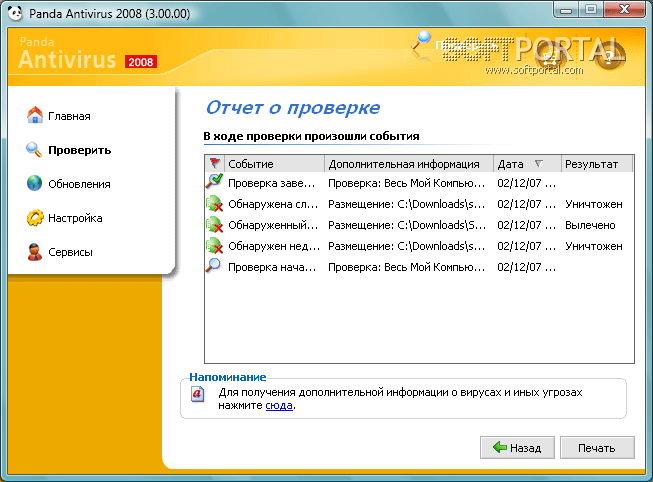Click the Вылечено result cell

(x=590, y=225)
